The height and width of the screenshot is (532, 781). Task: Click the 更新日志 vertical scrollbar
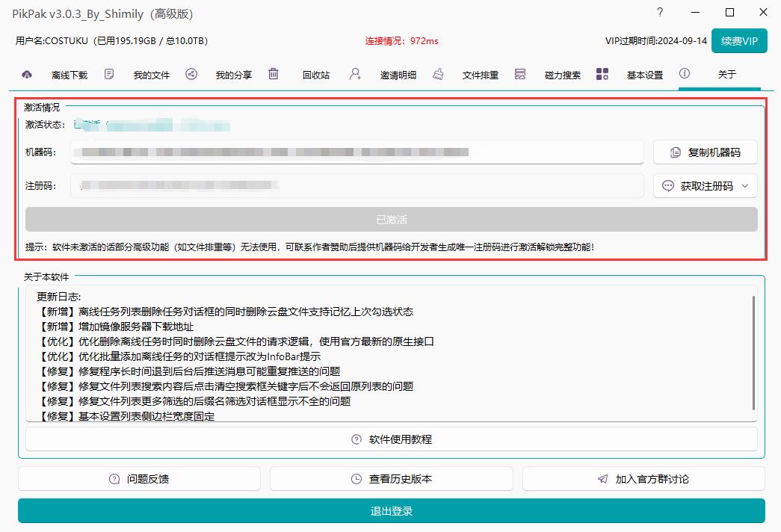[753, 351]
